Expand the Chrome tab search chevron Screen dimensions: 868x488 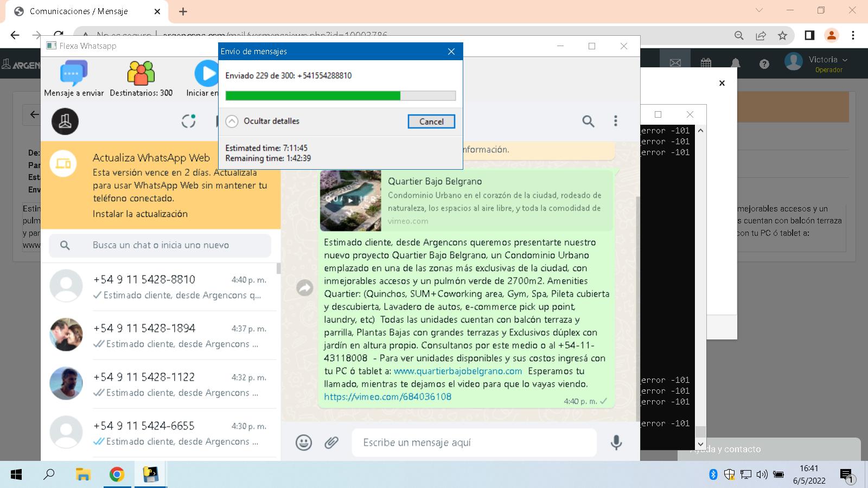[x=759, y=10]
